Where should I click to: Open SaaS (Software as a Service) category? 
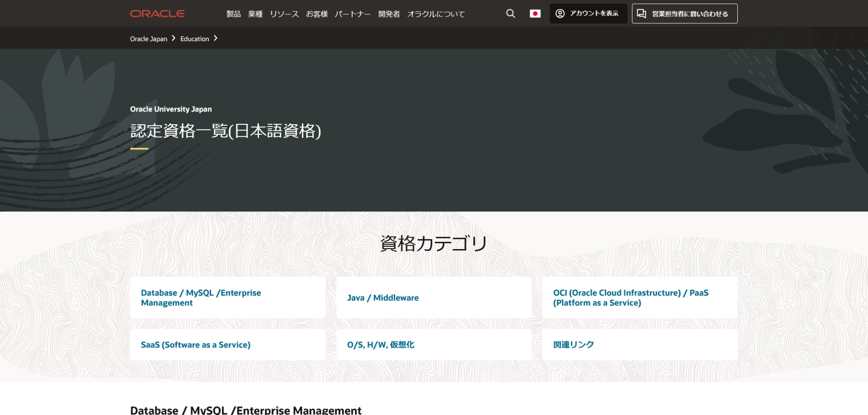click(x=228, y=345)
